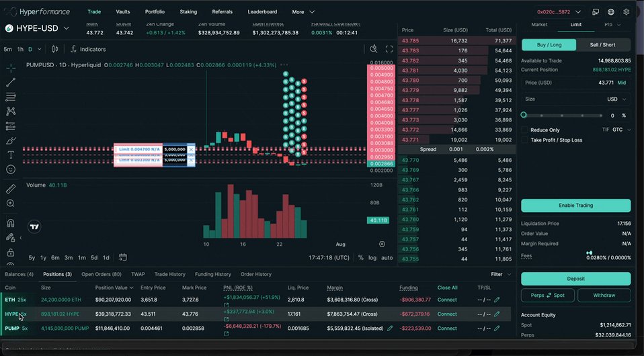Set price to Mid

[622, 83]
